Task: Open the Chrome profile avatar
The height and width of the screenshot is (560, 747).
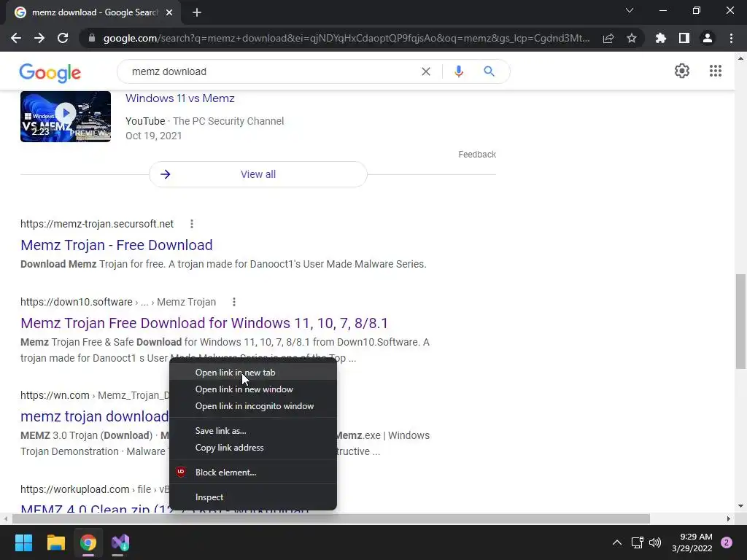Action: coord(708,38)
